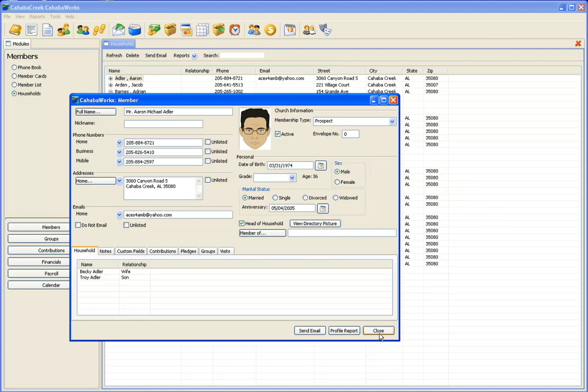Expand the Arden, Jacob household row
The height and width of the screenshot is (392, 588).
(110, 85)
